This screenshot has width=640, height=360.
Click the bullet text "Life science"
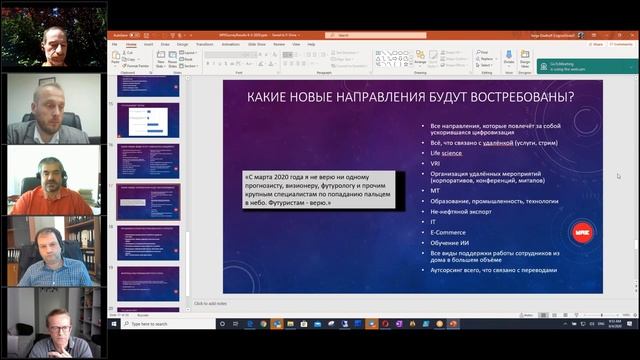pyautogui.click(x=446, y=153)
